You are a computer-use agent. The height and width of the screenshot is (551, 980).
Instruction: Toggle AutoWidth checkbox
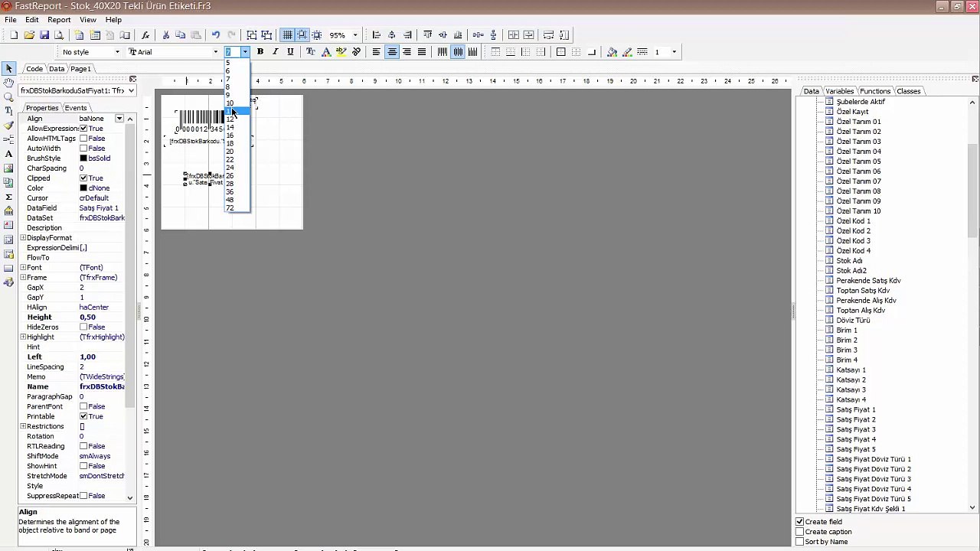point(83,148)
